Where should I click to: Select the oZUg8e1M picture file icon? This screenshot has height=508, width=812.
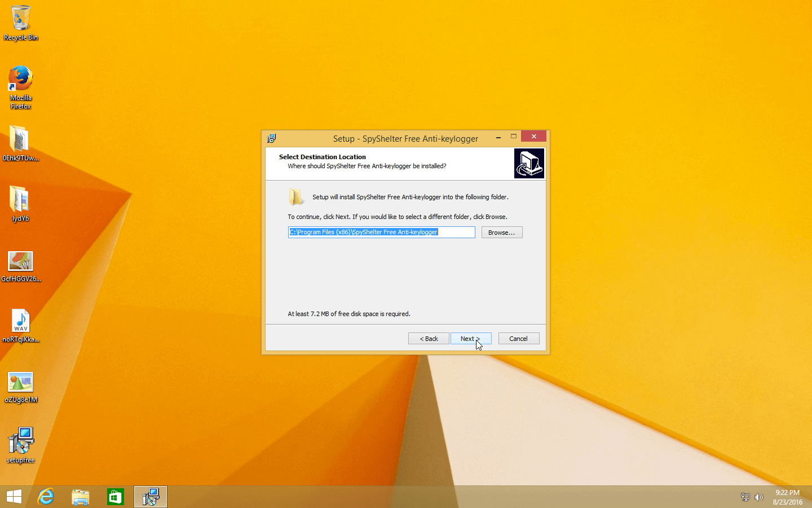[x=21, y=387]
